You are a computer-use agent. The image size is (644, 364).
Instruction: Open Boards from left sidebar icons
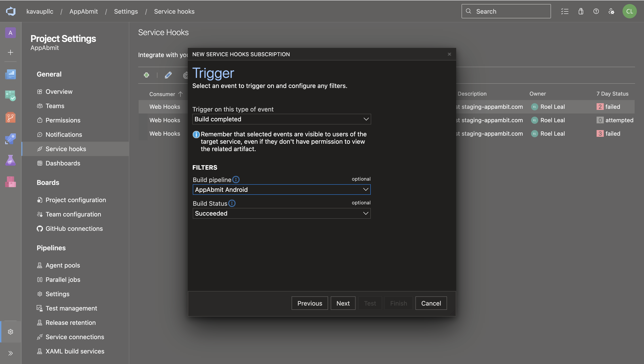coord(11,95)
